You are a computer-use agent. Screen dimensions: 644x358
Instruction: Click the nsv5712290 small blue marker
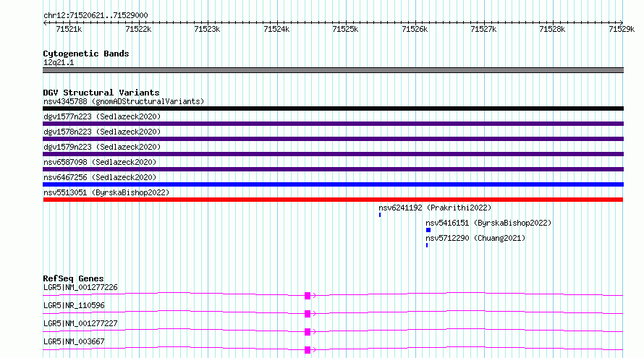point(427,245)
